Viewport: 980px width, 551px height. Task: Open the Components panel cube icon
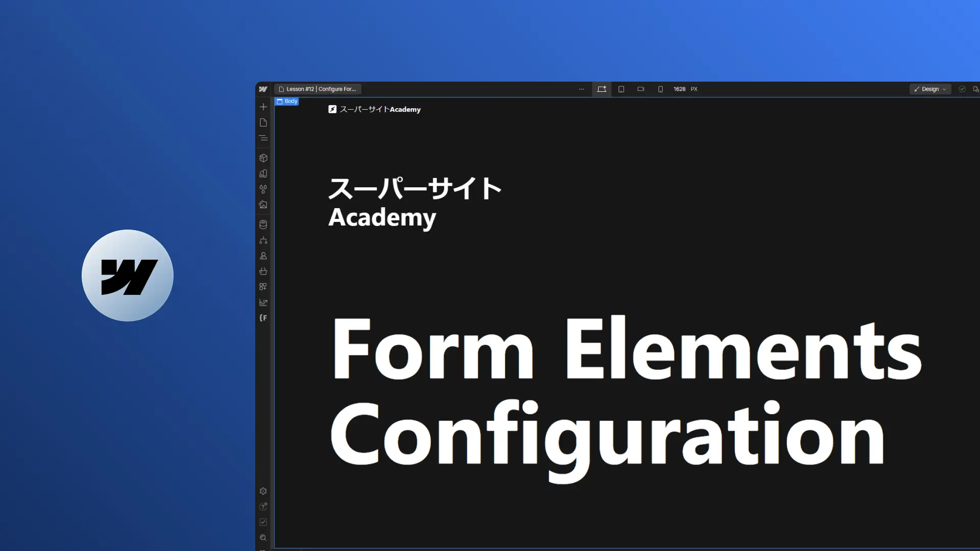(263, 158)
